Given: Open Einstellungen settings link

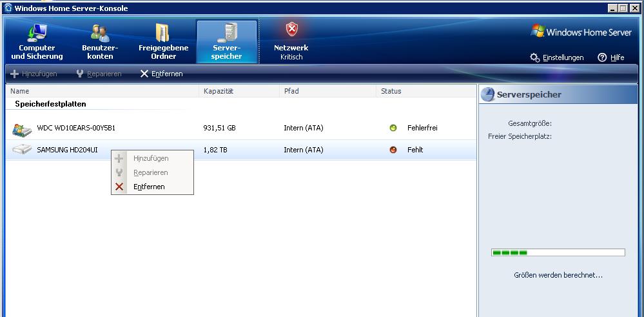Looking at the screenshot, I should pos(563,57).
